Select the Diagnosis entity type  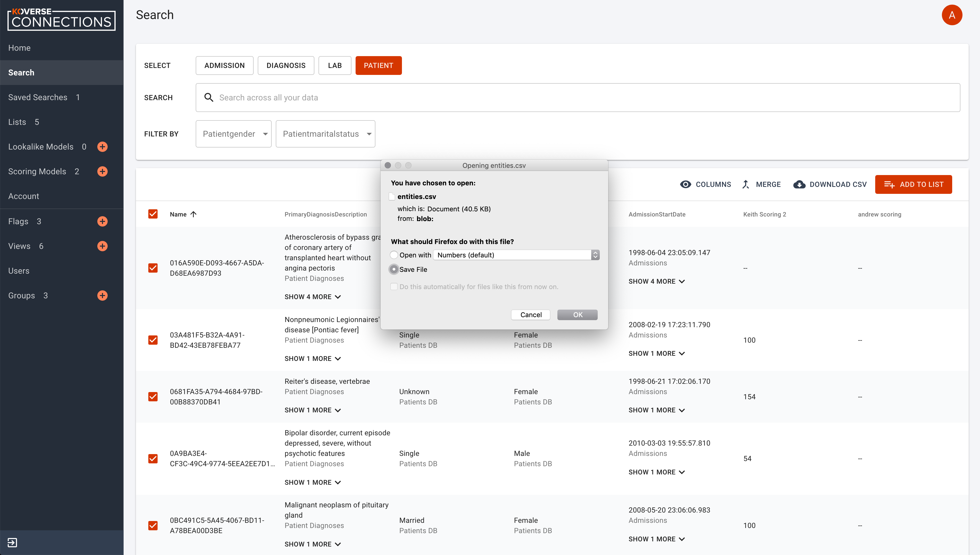point(286,66)
